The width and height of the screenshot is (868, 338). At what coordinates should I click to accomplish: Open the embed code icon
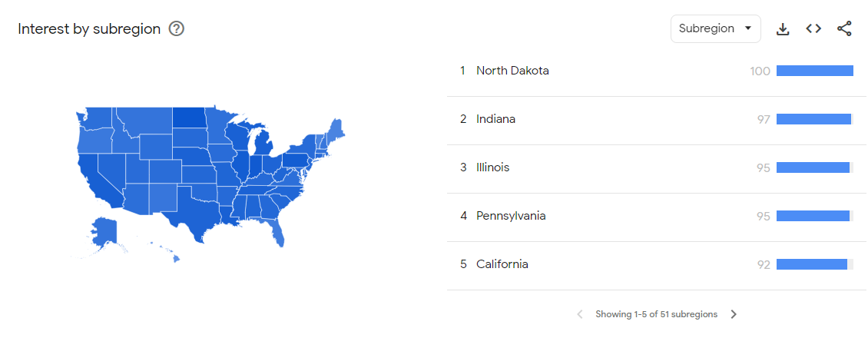coord(813,28)
